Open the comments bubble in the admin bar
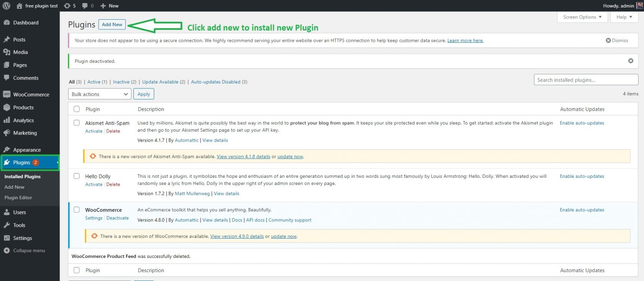 tap(85, 5)
